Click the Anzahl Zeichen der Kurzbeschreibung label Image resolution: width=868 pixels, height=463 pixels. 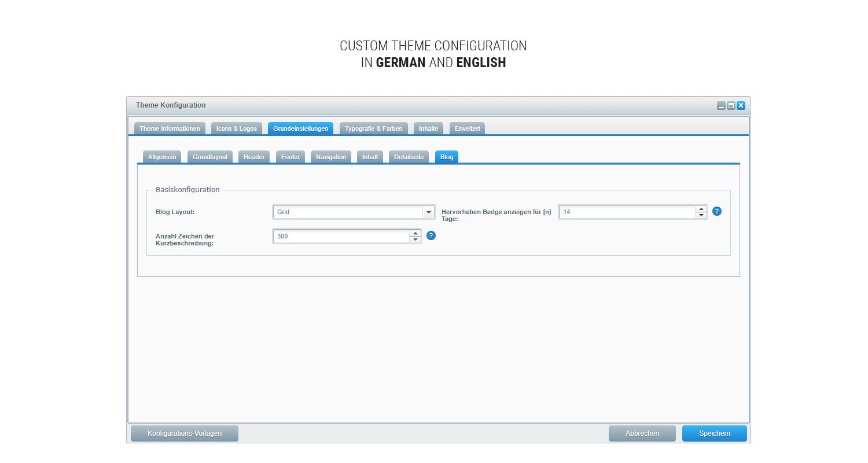pyautogui.click(x=185, y=240)
